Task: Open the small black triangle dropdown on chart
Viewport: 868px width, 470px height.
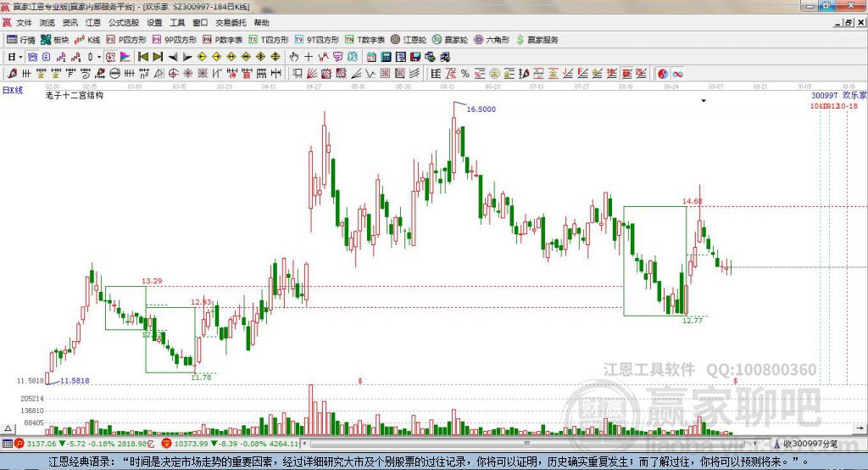Action: pos(704,101)
